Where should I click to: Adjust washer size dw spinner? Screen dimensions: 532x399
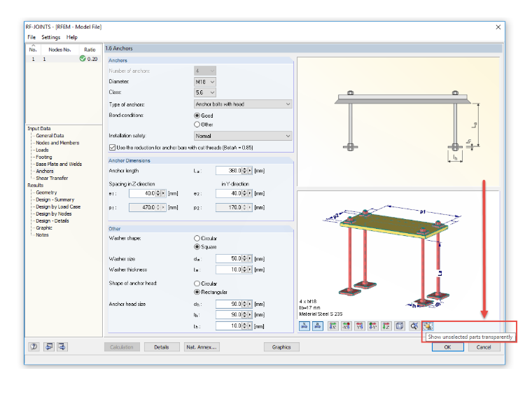click(244, 258)
